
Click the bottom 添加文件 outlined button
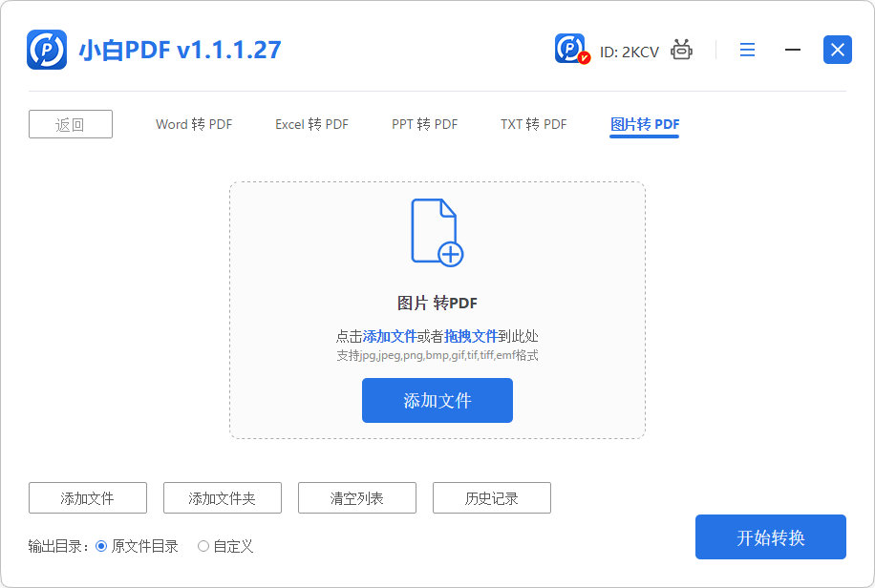(88, 497)
